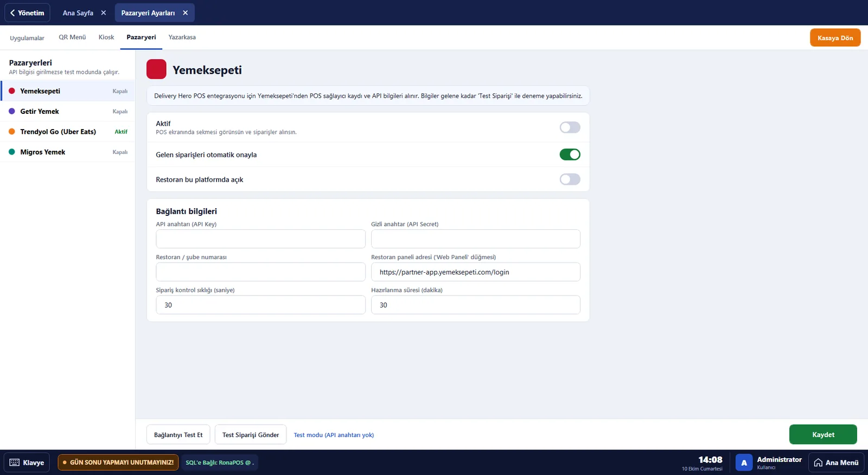This screenshot has width=868, height=475.
Task: Click the home icon on Ana Menü
Action: pos(818,463)
